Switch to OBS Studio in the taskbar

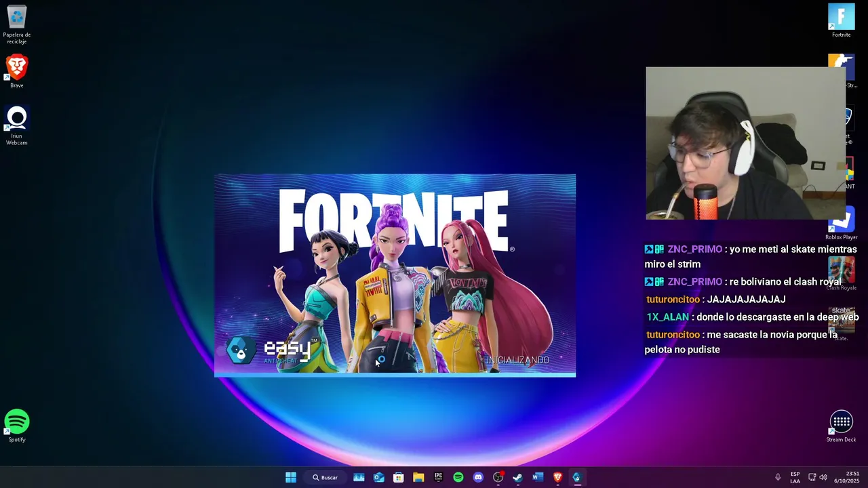pyautogui.click(x=498, y=477)
